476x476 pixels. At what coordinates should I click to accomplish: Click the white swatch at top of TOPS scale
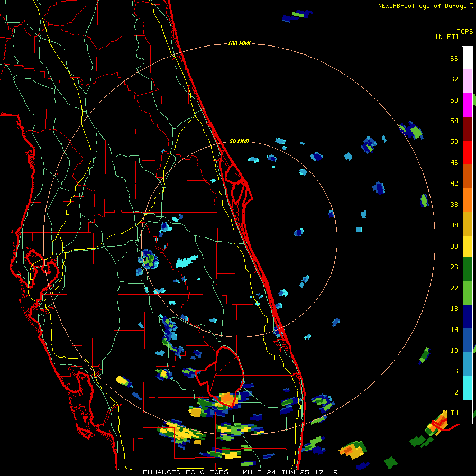coord(467,58)
